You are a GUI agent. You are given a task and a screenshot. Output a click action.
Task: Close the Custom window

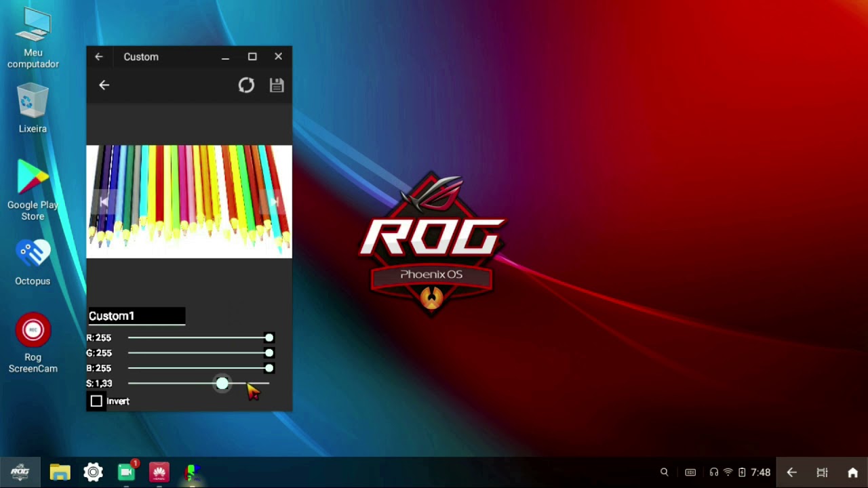pos(278,57)
